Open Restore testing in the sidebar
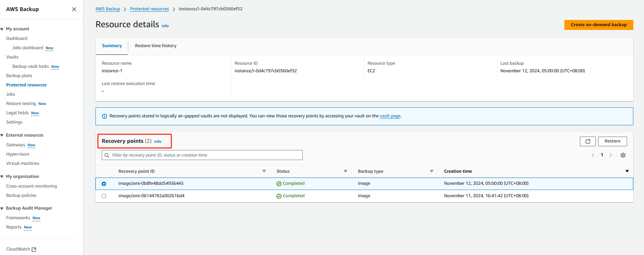Screen dimensions: 644x255 click(x=21, y=104)
